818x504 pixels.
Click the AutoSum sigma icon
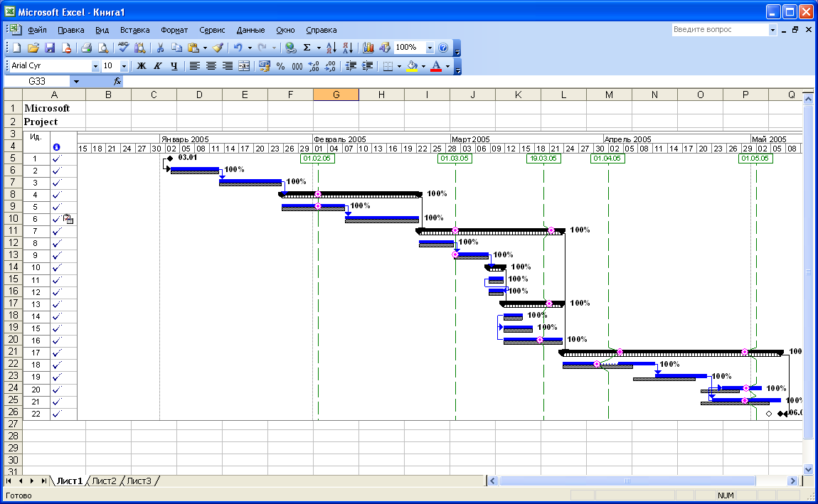307,48
